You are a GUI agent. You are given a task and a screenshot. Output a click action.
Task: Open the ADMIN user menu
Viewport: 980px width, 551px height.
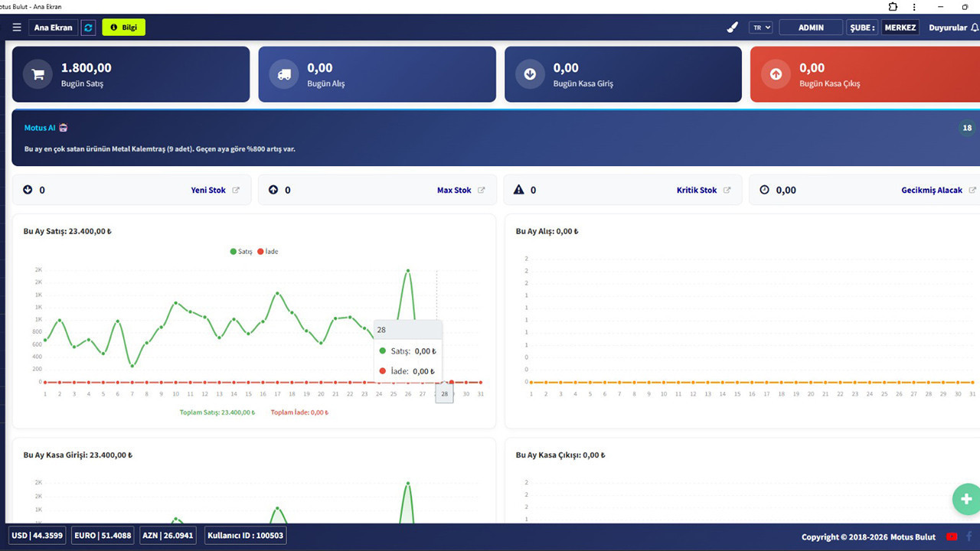click(811, 28)
